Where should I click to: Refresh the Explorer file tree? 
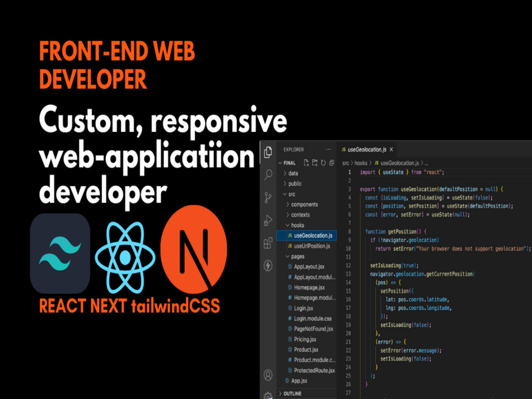[323, 163]
